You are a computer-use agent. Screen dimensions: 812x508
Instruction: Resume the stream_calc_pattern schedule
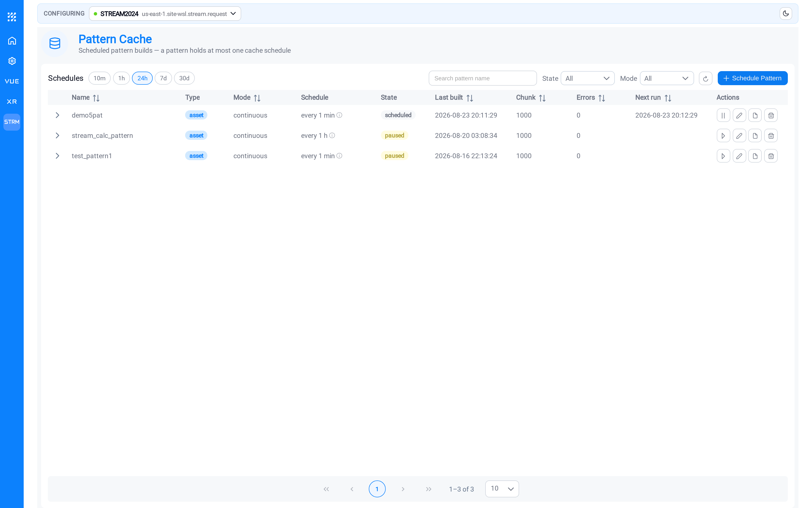coord(723,136)
